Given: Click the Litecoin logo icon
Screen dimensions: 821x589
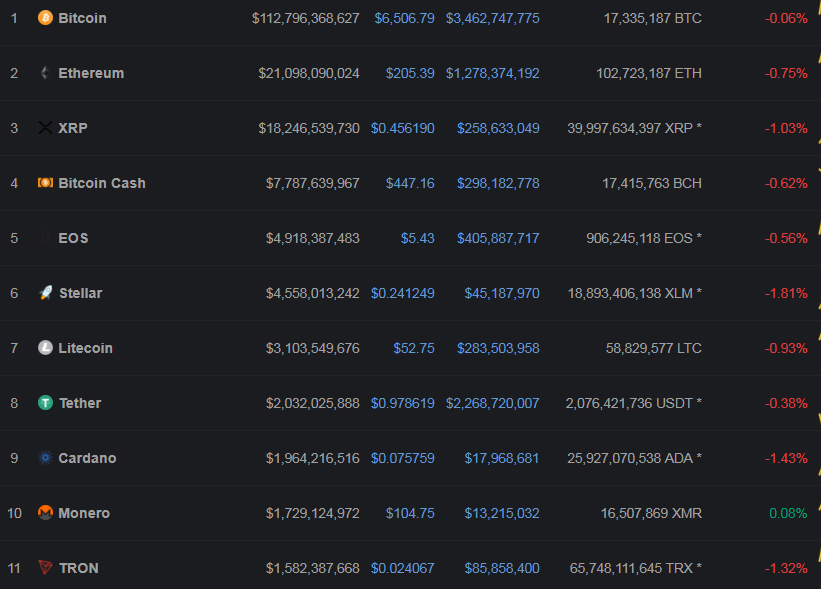Looking at the screenshot, I should click(45, 348).
